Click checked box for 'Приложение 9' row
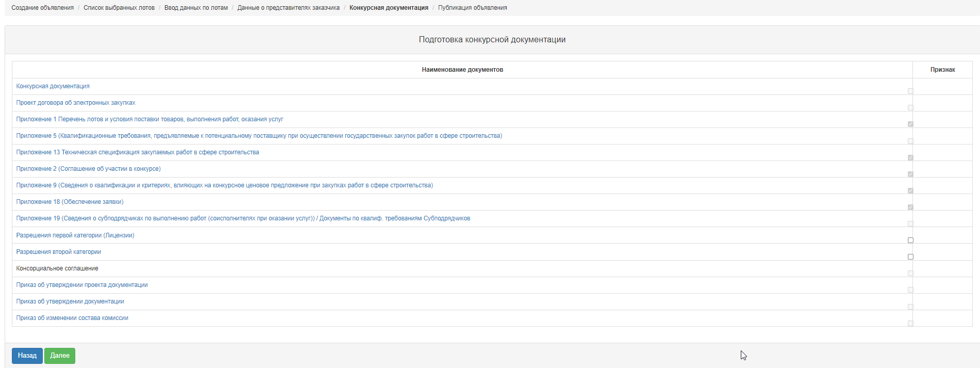 (910, 190)
